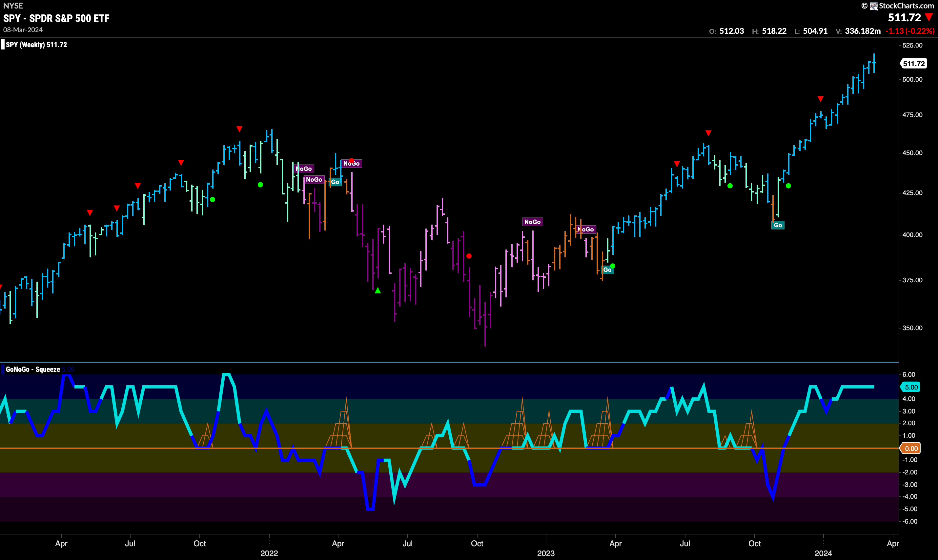Viewport: 938px width, 560px height.
Task: Click the red dot near September 2022
Action: coord(469,256)
